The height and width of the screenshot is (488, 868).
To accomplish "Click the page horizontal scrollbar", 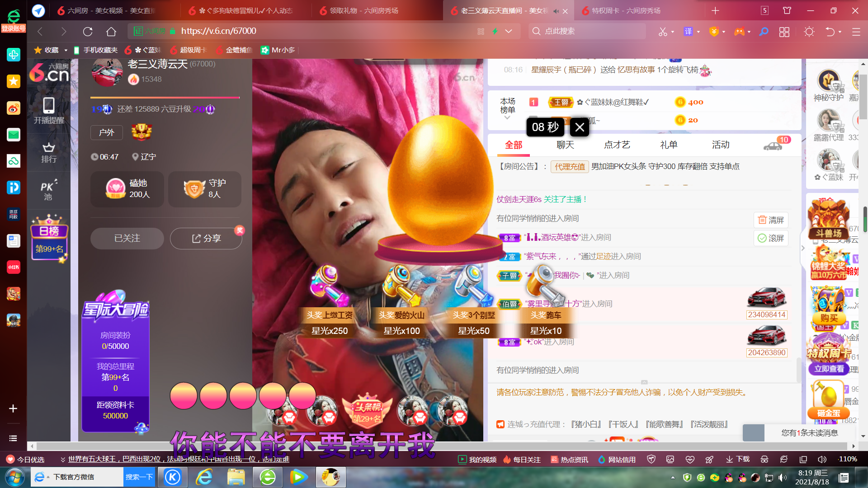I will pyautogui.click(x=443, y=446).
